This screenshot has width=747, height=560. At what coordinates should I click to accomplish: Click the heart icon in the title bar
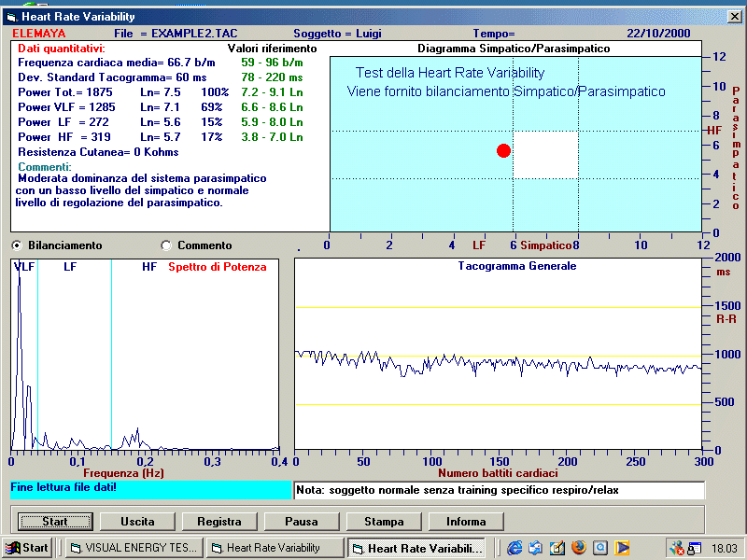tap(13, 17)
